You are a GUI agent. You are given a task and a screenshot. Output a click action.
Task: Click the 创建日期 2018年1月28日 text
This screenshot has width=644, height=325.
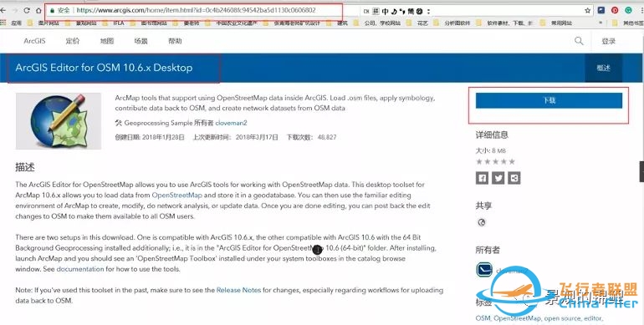coord(150,137)
